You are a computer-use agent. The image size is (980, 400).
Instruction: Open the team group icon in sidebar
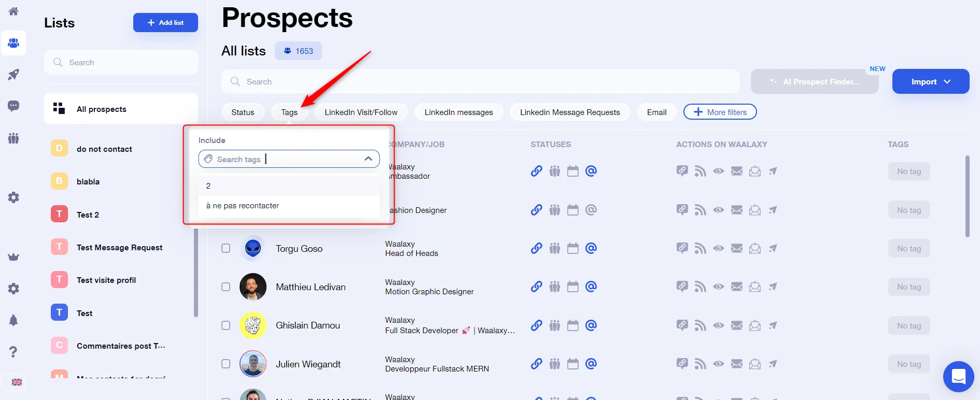(x=13, y=138)
